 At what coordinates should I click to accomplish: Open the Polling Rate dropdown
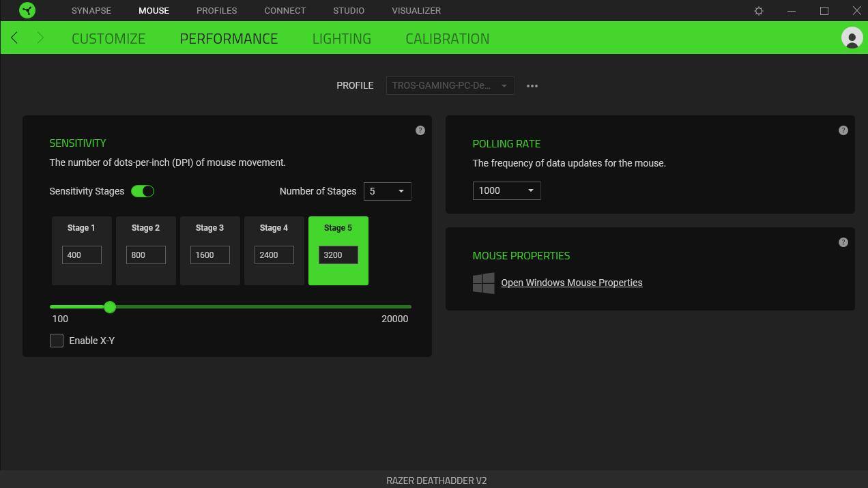click(506, 190)
